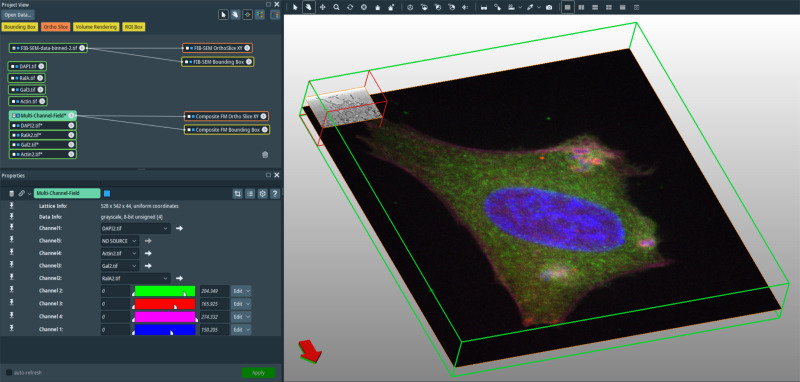Image resolution: width=800 pixels, height=382 pixels.
Task: Open the Multi-Channel-Field module menu arrow in Project View
Action: [71, 116]
